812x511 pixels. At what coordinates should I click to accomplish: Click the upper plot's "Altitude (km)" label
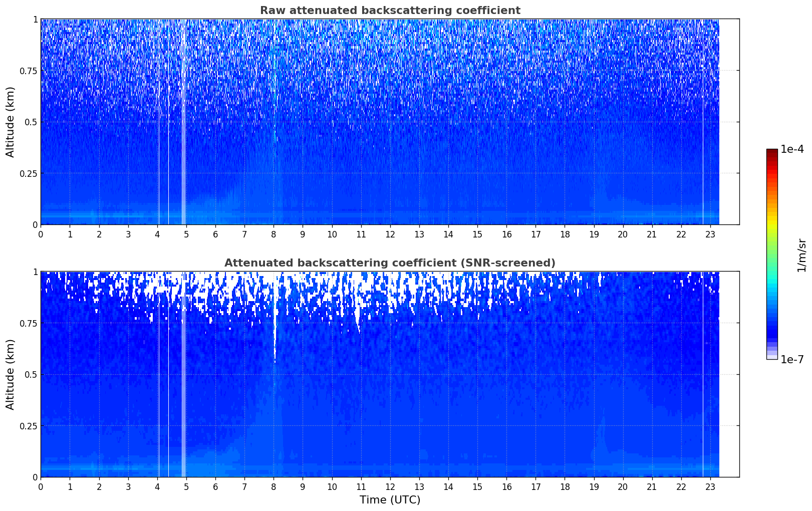(11, 122)
